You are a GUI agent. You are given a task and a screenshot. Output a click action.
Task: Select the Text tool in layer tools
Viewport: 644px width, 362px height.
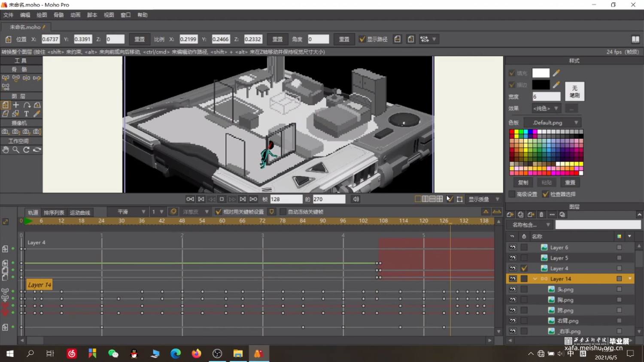coord(26,114)
